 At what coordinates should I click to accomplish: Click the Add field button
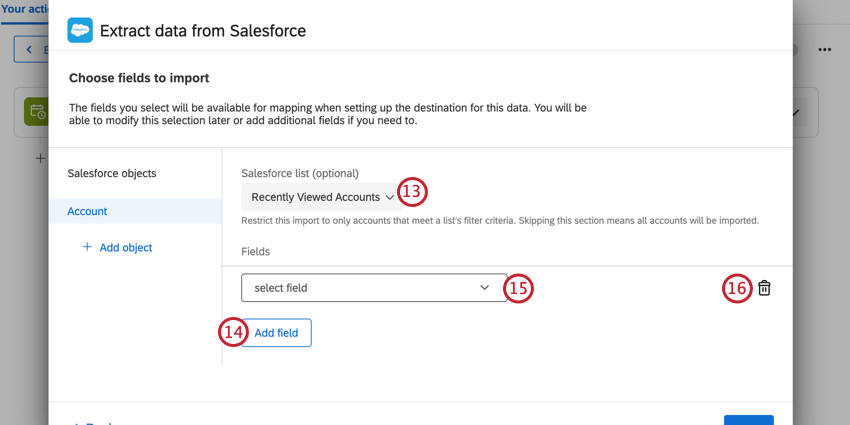[276, 333]
